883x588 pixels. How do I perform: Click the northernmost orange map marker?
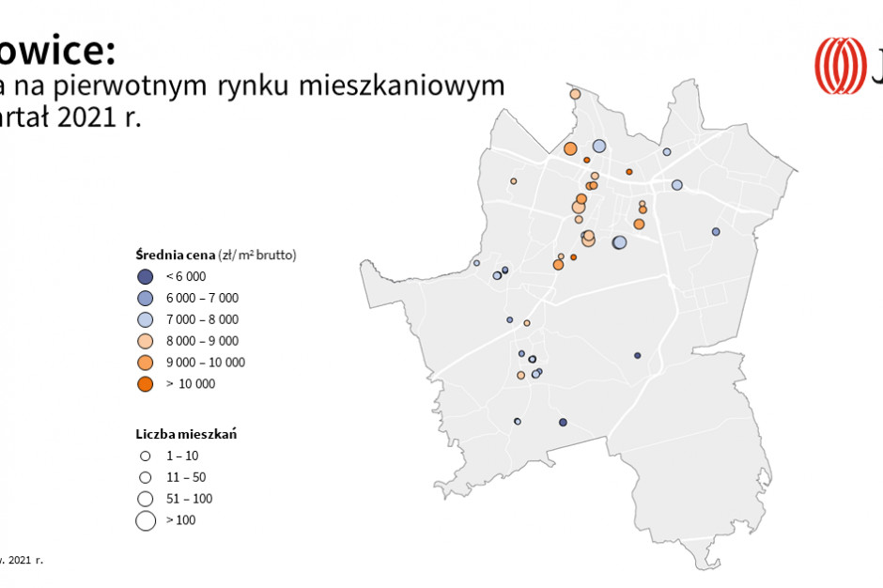click(575, 94)
